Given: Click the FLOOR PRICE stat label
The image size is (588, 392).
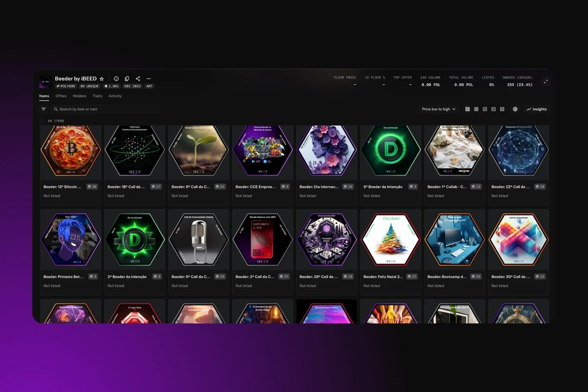Looking at the screenshot, I should pyautogui.click(x=345, y=77).
